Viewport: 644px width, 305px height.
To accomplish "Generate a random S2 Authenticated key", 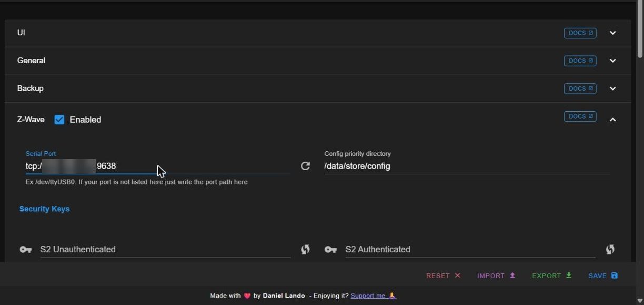I will point(610,249).
